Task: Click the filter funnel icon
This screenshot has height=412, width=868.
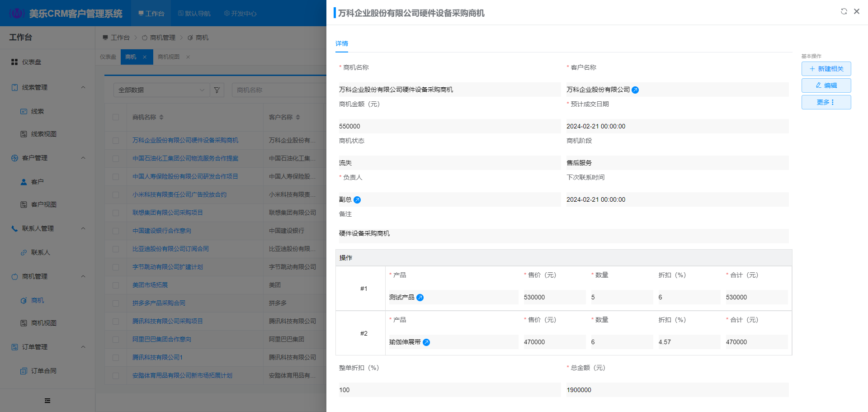Action: tap(217, 90)
